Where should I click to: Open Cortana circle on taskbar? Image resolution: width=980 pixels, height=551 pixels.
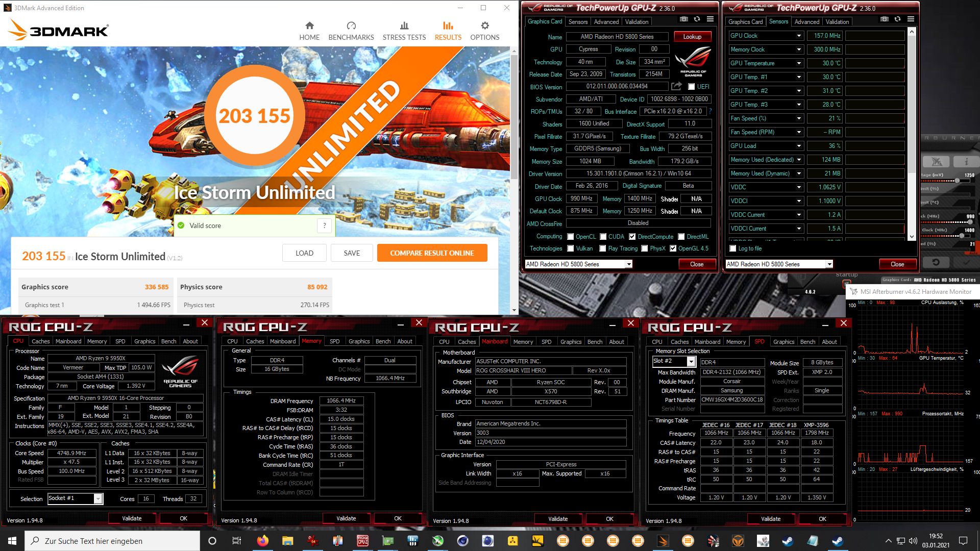[x=212, y=541]
